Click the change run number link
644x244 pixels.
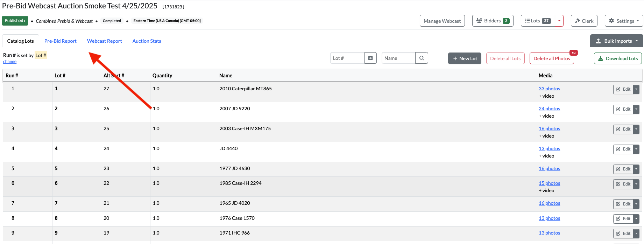pos(10,62)
